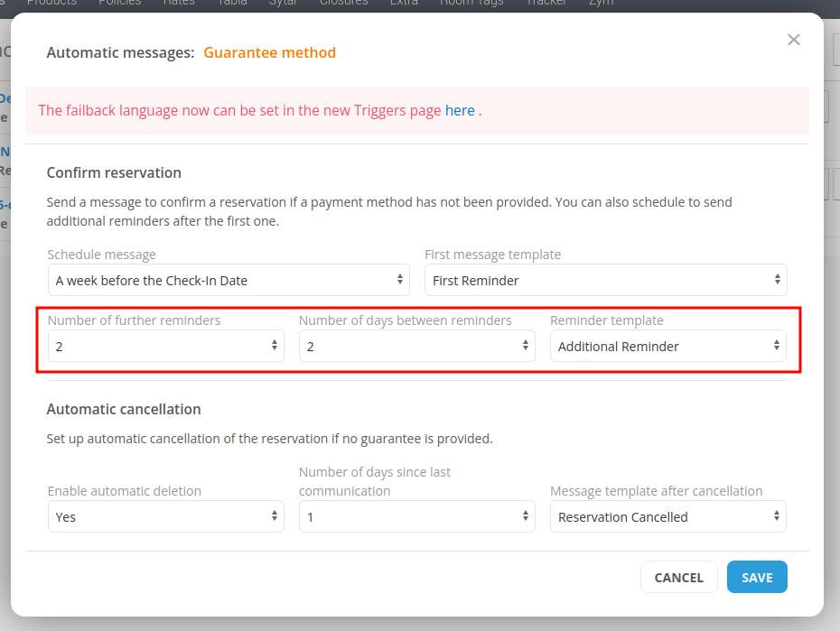Select the Tracker tab
This screenshot has height=631, width=840.
(x=546, y=4)
